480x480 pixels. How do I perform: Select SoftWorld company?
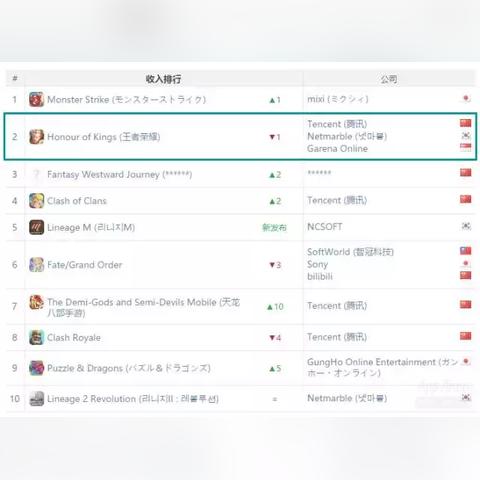point(350,252)
